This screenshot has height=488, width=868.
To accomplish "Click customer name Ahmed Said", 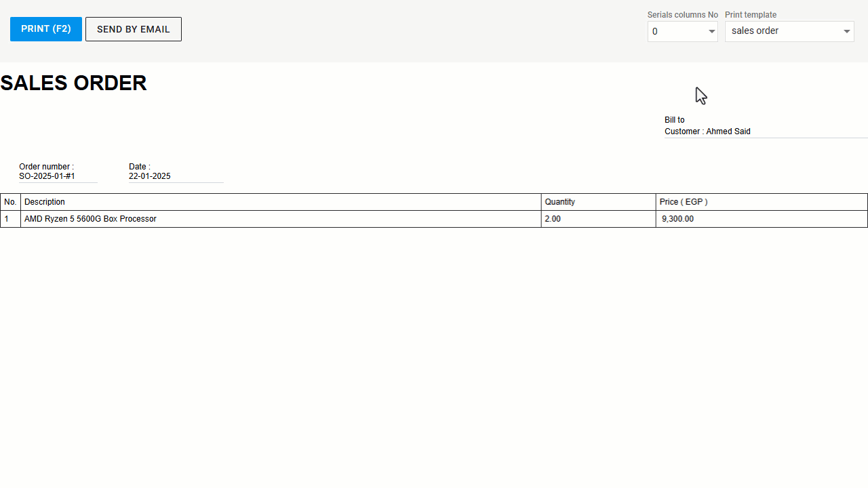I will click(728, 131).
